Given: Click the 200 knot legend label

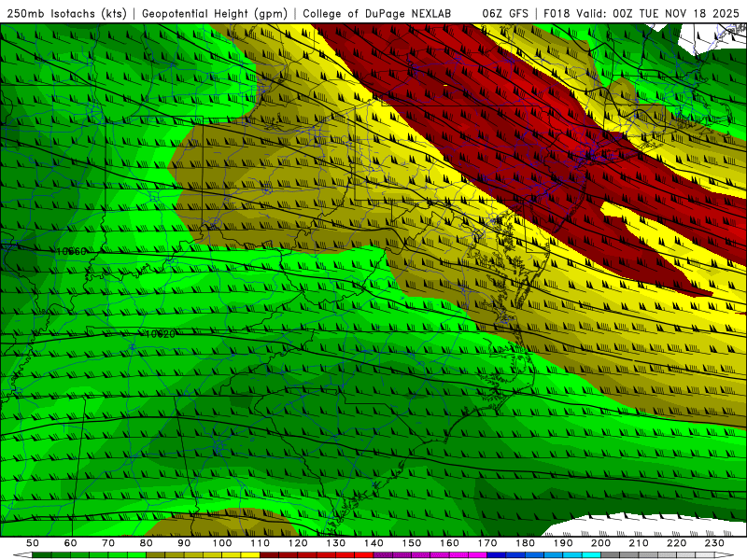Looking at the screenshot, I should (x=600, y=543).
